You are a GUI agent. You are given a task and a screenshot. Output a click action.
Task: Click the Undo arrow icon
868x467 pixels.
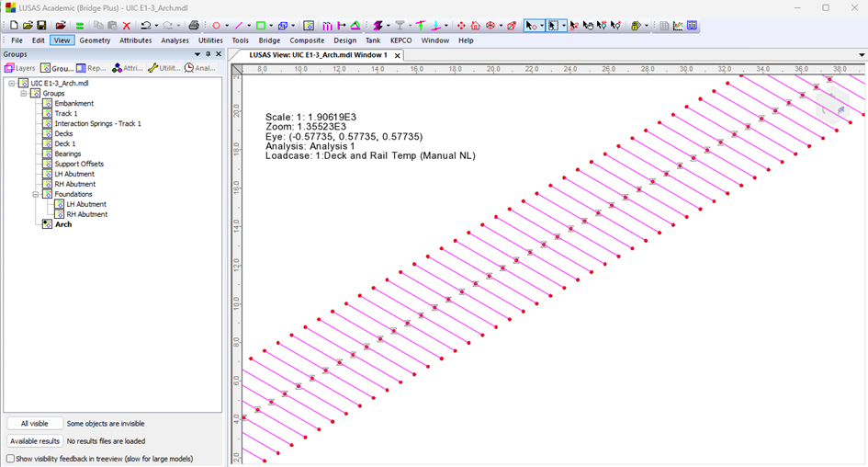146,26
